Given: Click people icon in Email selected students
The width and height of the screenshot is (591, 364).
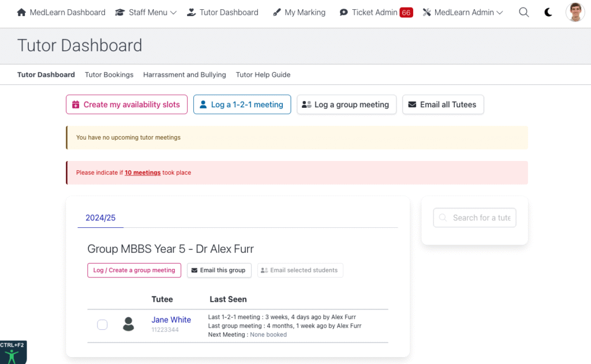Looking at the screenshot, I should coord(264,270).
